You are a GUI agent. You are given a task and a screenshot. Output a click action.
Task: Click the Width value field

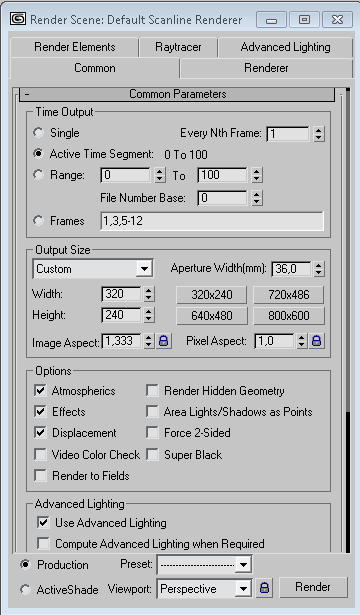tap(121, 294)
